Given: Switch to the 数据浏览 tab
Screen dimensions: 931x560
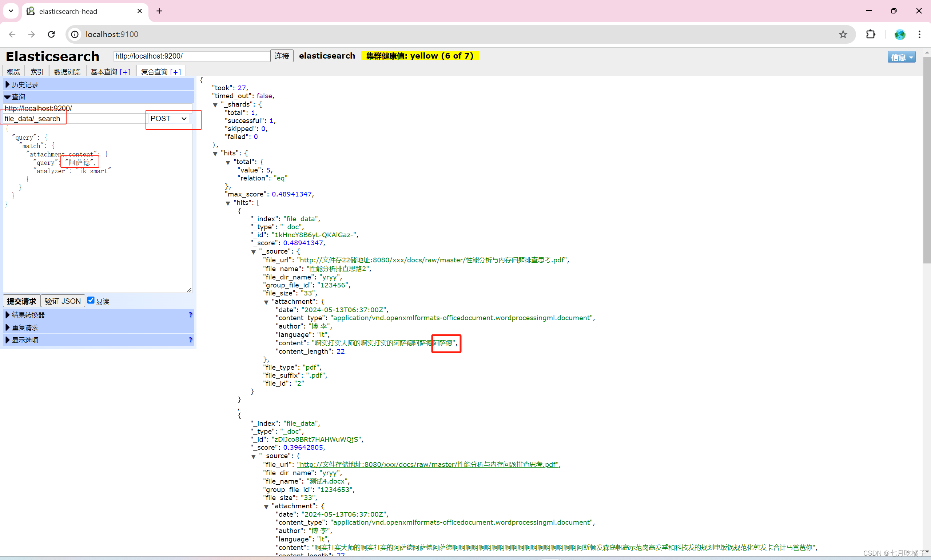Looking at the screenshot, I should (67, 72).
